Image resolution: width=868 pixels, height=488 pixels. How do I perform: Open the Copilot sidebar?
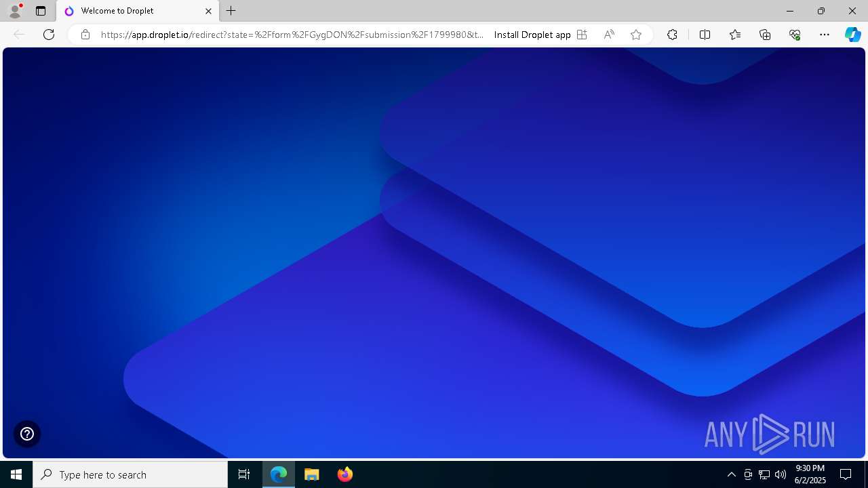coord(852,35)
